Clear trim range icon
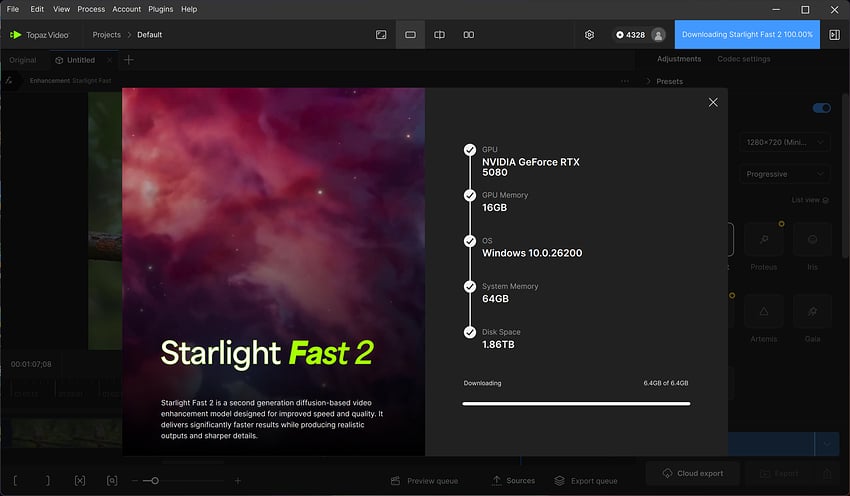 point(80,481)
